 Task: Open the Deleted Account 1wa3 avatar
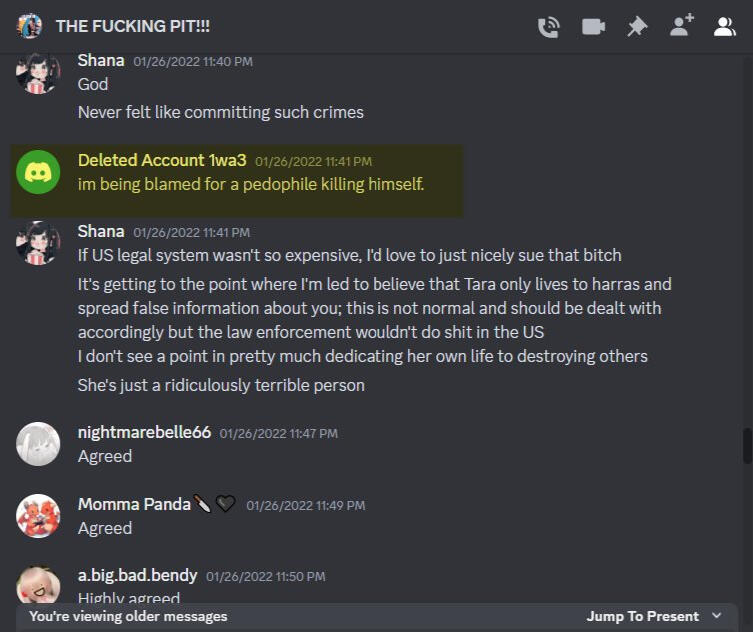click(x=38, y=172)
